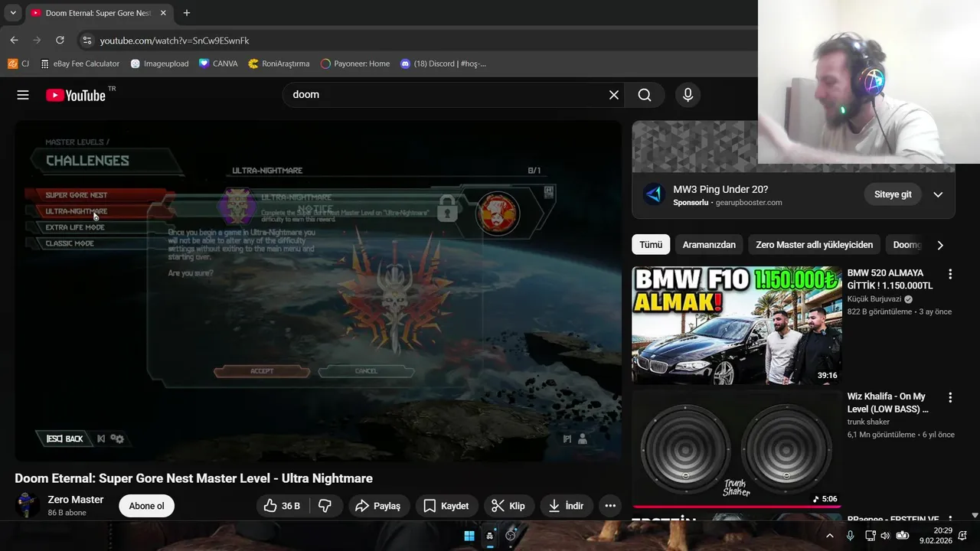Image resolution: width=980 pixels, height=551 pixels.
Task: Go back in the browser
Action: (14, 40)
